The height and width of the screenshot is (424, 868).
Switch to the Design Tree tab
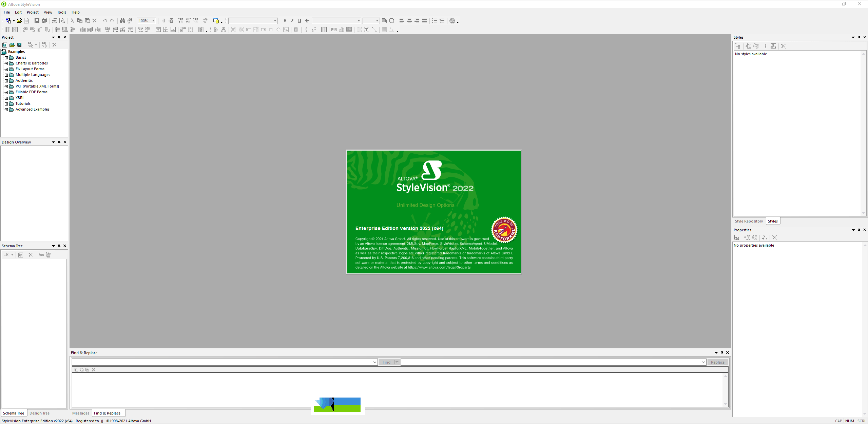(39, 413)
